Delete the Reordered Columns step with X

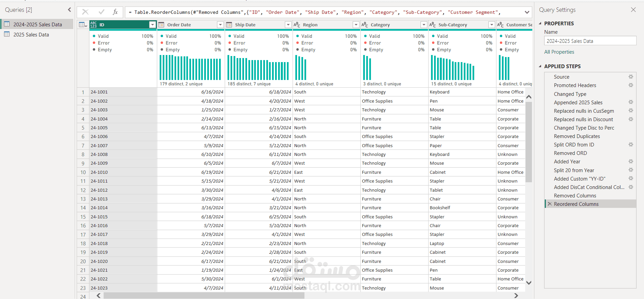pos(550,204)
